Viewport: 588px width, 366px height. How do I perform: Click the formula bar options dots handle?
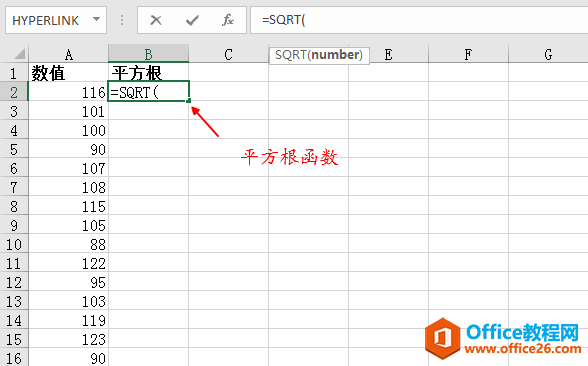coord(122,20)
